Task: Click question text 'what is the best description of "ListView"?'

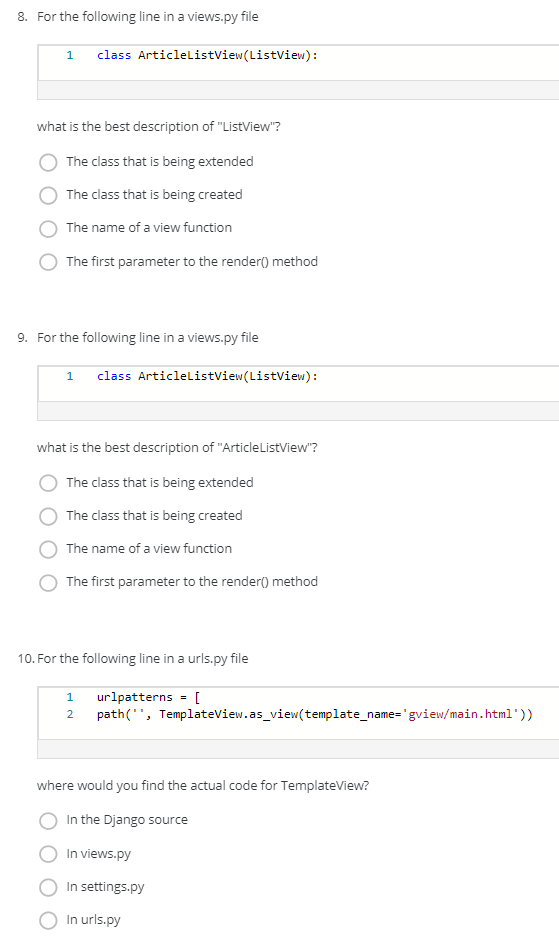Action: point(159,127)
